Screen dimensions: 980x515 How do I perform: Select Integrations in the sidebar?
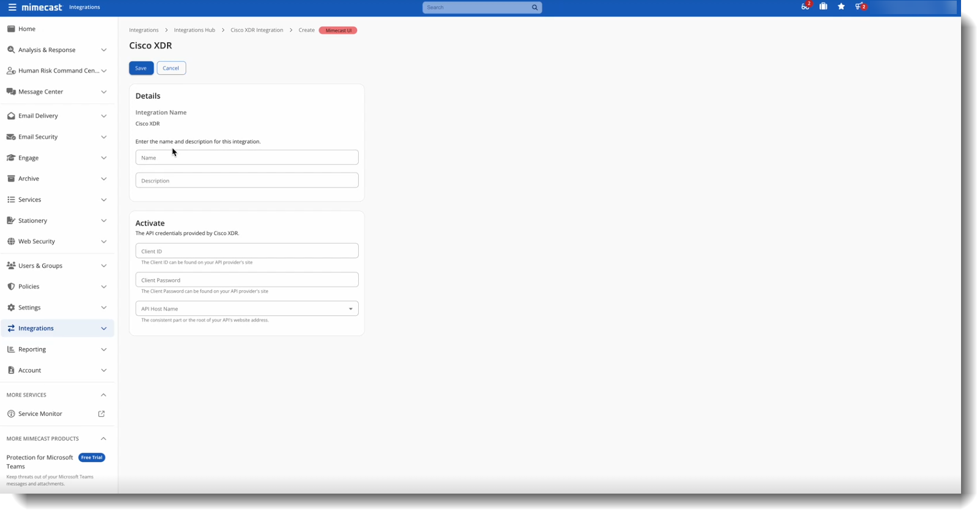36,328
